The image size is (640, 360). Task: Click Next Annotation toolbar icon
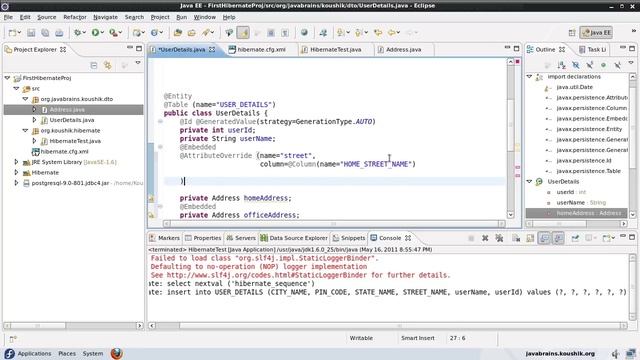(x=340, y=33)
